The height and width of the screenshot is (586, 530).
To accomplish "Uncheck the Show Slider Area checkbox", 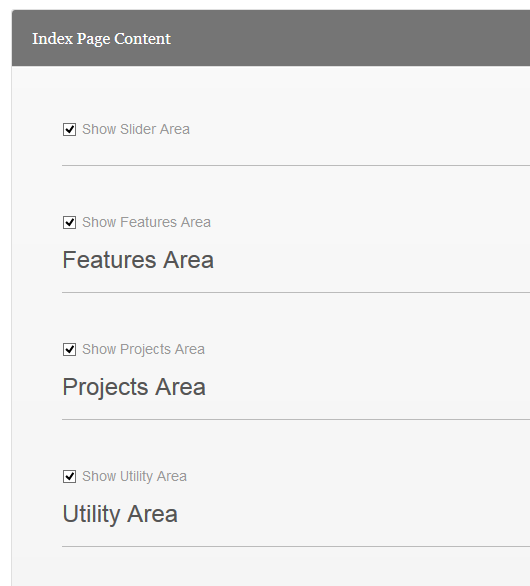I will 69,130.
